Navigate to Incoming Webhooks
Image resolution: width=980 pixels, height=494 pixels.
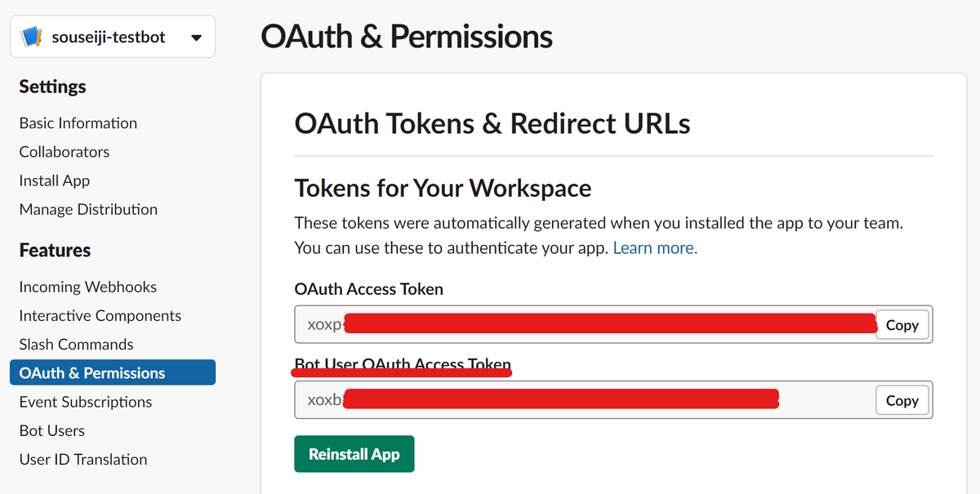(88, 287)
